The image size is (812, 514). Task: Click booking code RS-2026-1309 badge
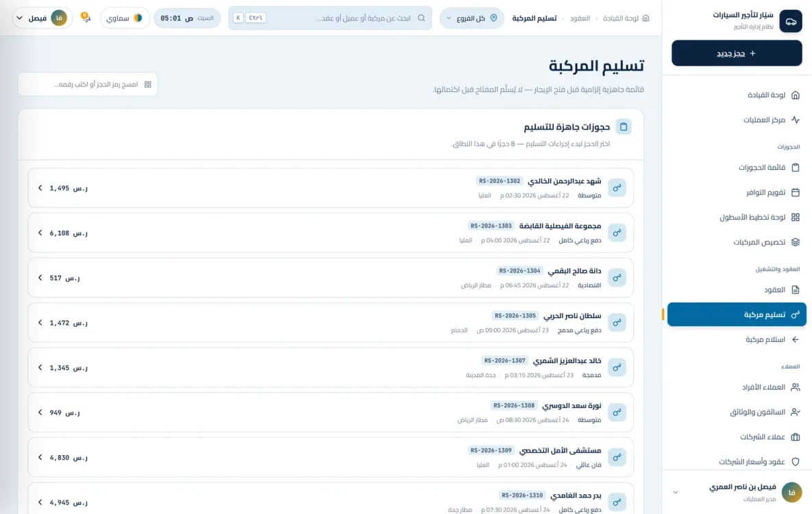click(491, 450)
